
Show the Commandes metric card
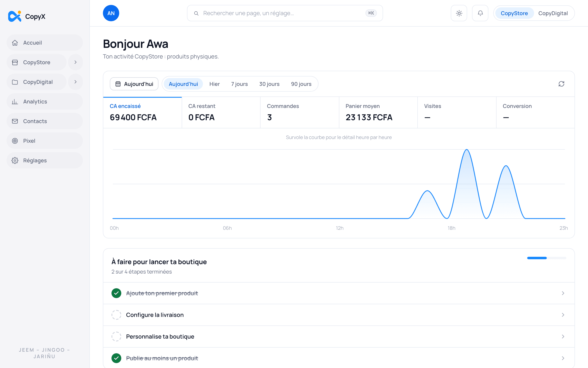[299, 112]
